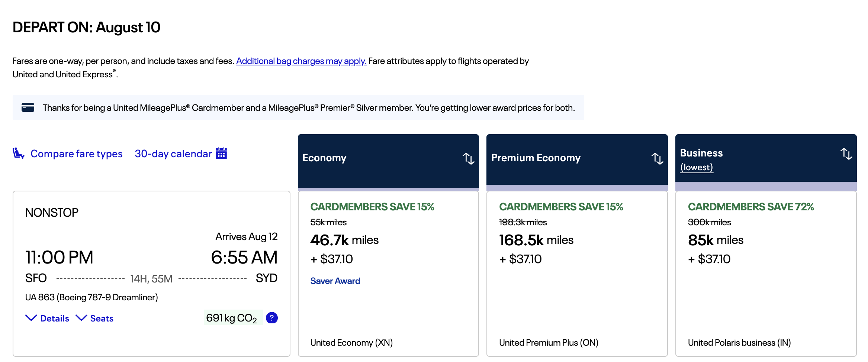Click the seat icon beside Compare fare types
The width and height of the screenshot is (868, 362).
click(x=18, y=153)
